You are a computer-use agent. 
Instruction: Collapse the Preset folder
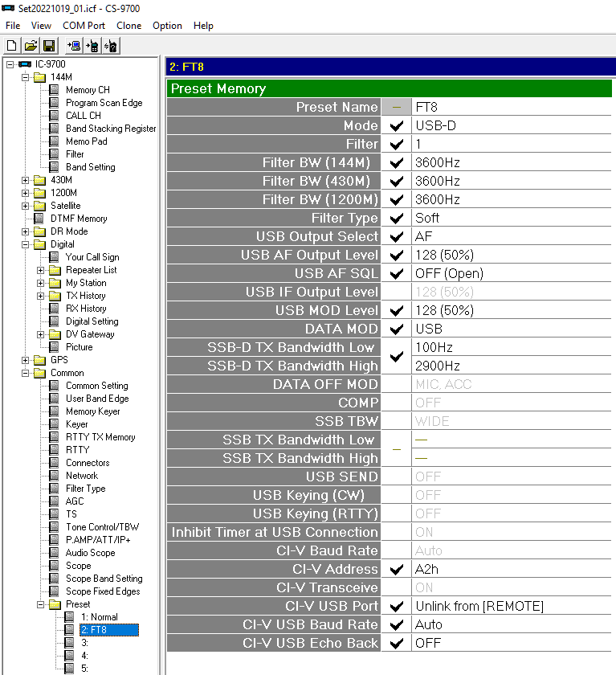pyautogui.click(x=40, y=604)
